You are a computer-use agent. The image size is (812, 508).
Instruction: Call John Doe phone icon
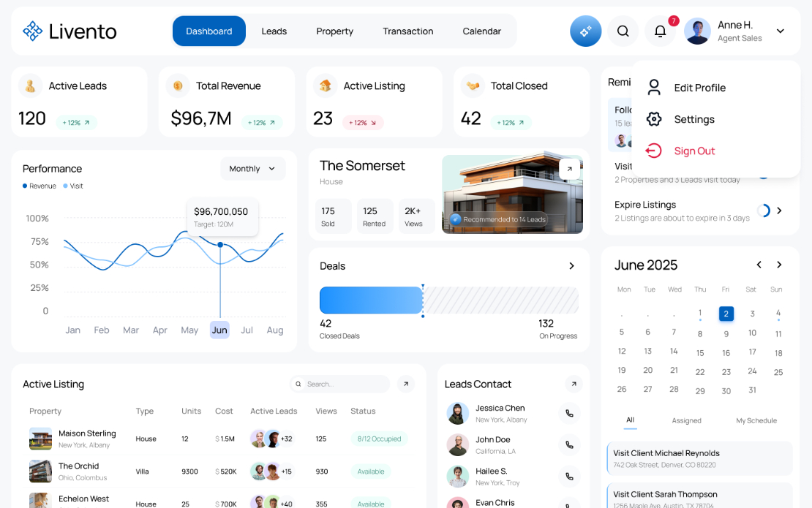click(x=569, y=445)
